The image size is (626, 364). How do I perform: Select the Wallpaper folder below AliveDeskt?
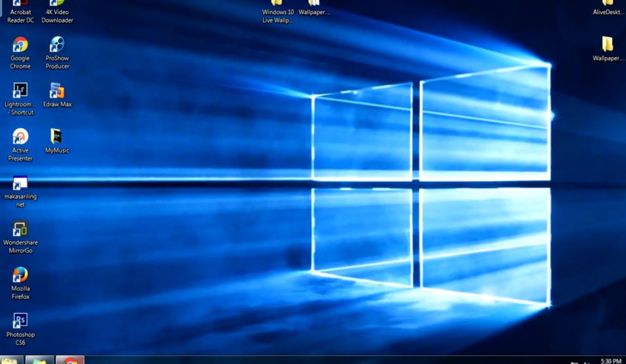point(608,48)
